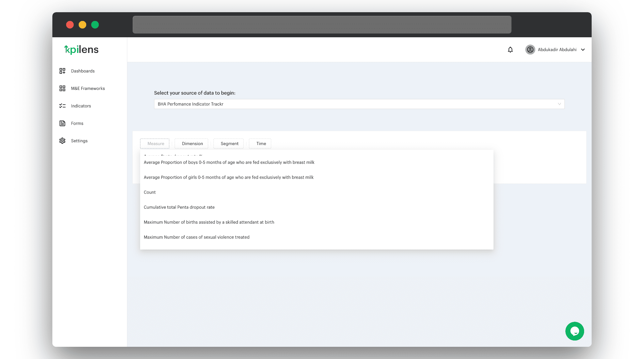Screen dimensions: 644x359
Task: Click the Dimension button
Action: (x=192, y=143)
